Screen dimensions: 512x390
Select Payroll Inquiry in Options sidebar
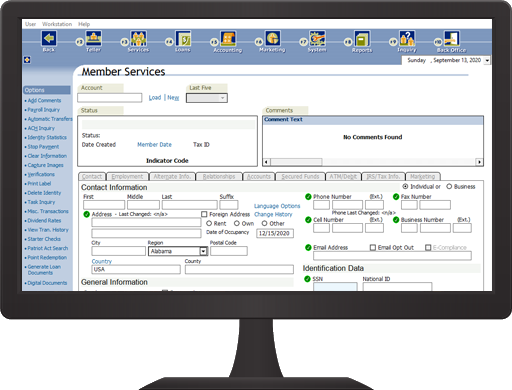tap(43, 110)
